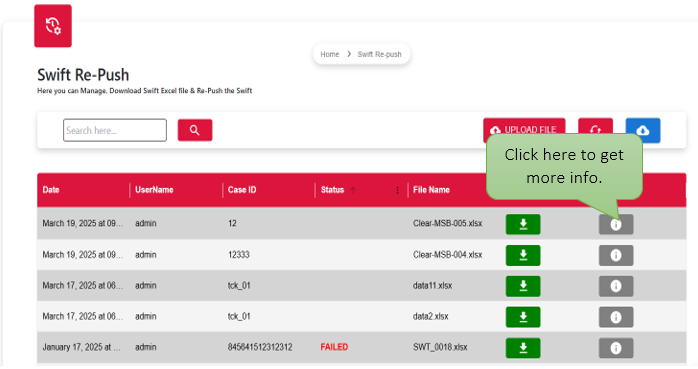
Task: Click the UPLOAD FILE button
Action: 524,130
